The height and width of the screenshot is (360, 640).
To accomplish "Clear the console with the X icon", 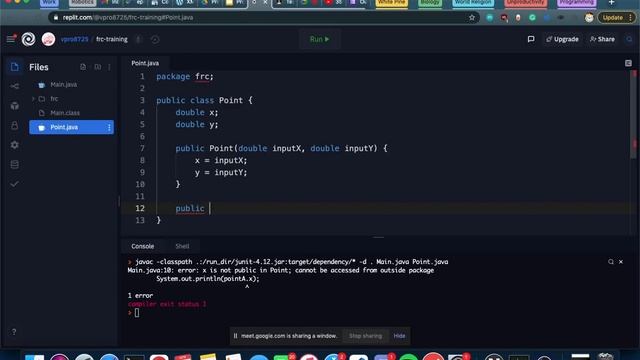I will pyautogui.click(x=621, y=262).
